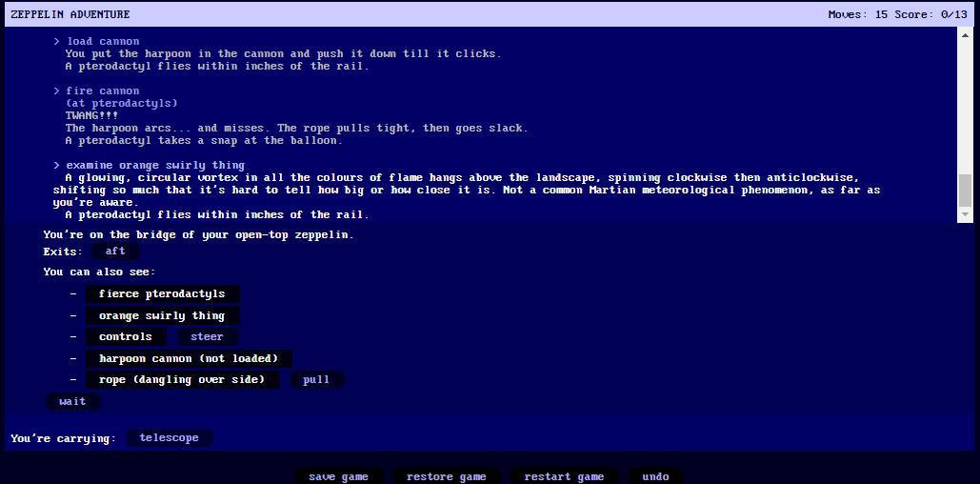
Task: Click restart game
Action: (x=565, y=476)
